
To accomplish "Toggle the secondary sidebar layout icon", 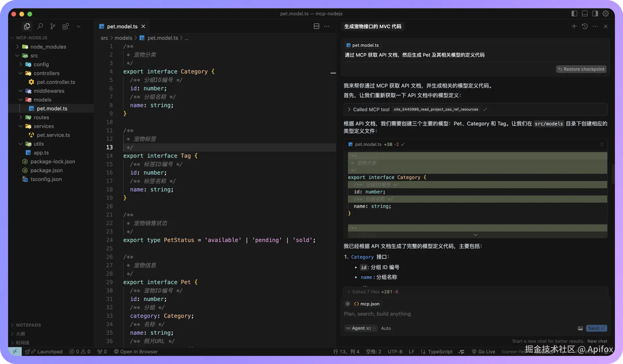I will pyautogui.click(x=595, y=13).
